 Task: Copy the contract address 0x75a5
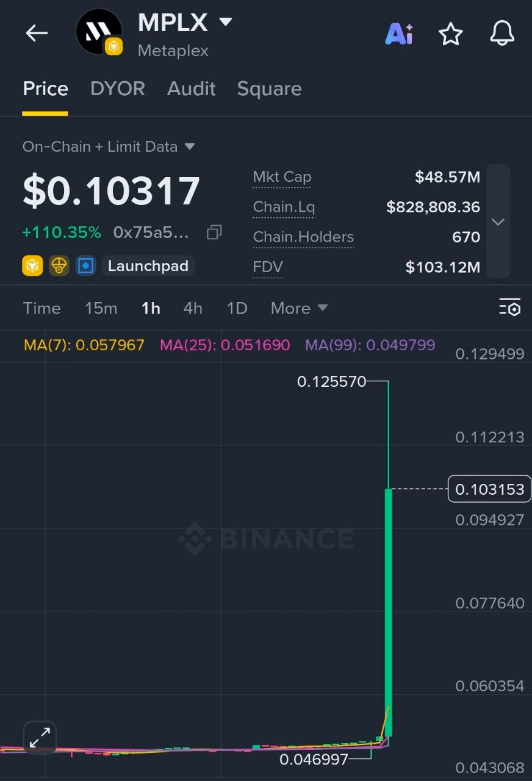214,232
